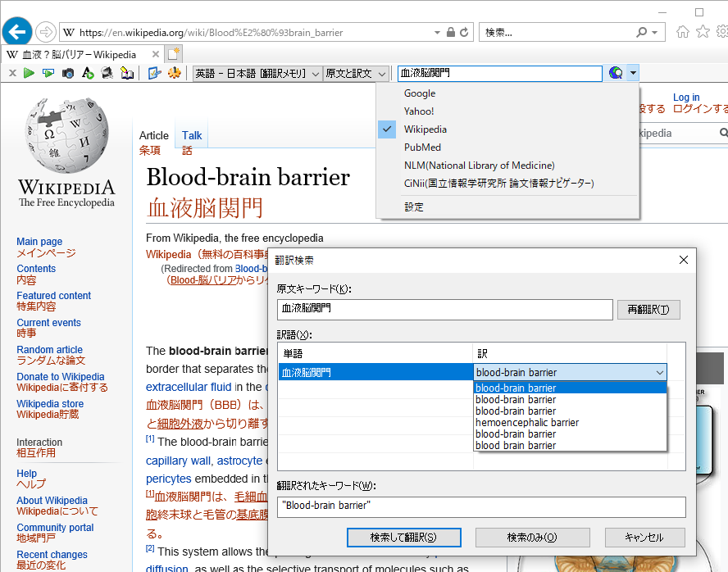
Task: Open the browser search provider dropdown arrow
Action: click(655, 33)
